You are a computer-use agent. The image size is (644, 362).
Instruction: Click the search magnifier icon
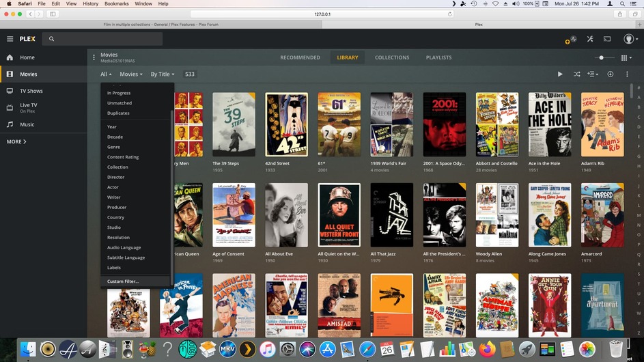tap(51, 39)
